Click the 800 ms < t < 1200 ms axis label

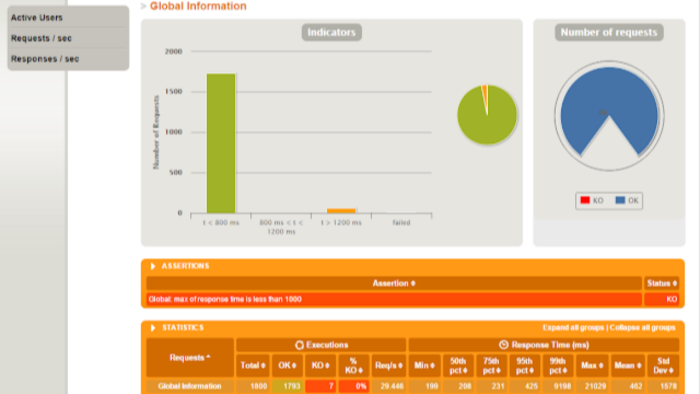[281, 227]
